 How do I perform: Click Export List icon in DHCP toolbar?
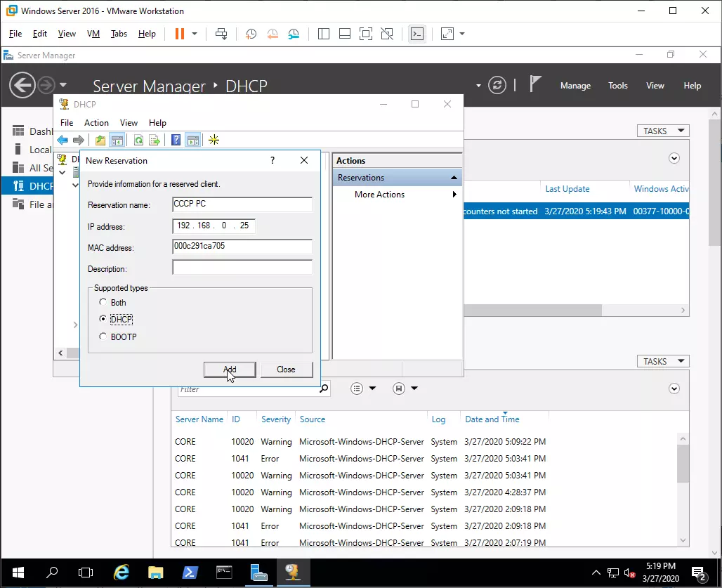[155, 140]
